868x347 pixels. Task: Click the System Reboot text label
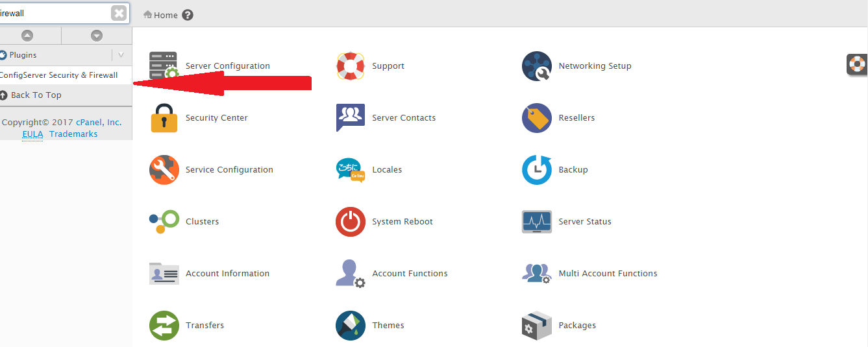[x=403, y=222]
